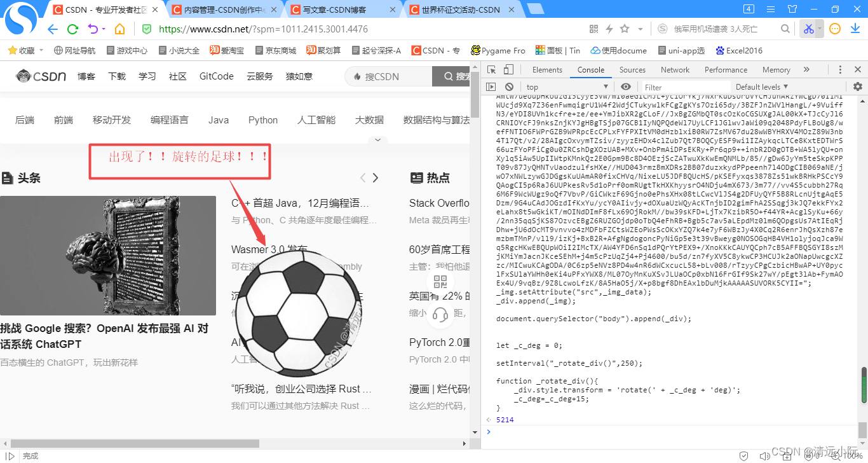This screenshot has width=868, height=463.
Task: Click the address bar URL
Action: point(263,29)
